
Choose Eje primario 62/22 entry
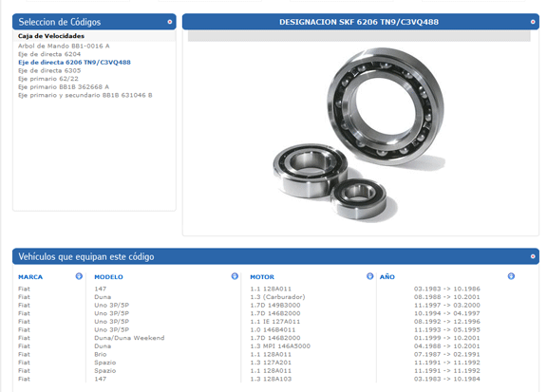click(48, 79)
